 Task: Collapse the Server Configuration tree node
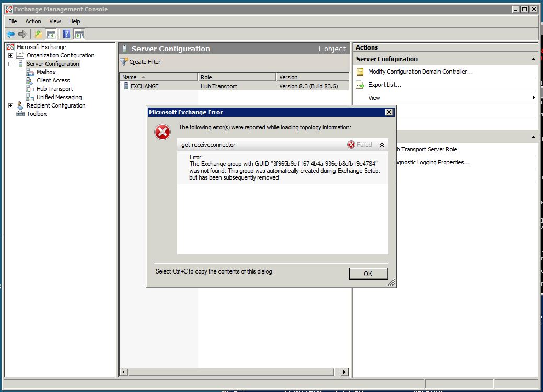(x=11, y=64)
